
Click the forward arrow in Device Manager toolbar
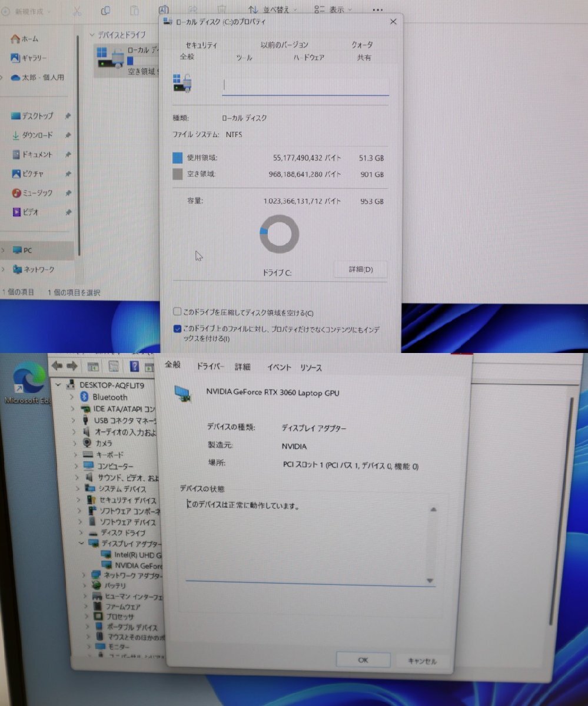(x=72, y=366)
